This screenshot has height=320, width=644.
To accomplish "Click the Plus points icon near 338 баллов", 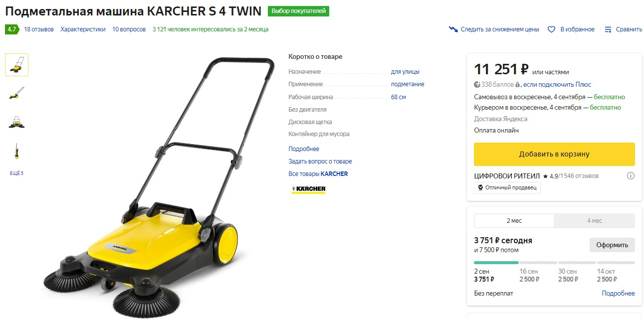I will [477, 85].
